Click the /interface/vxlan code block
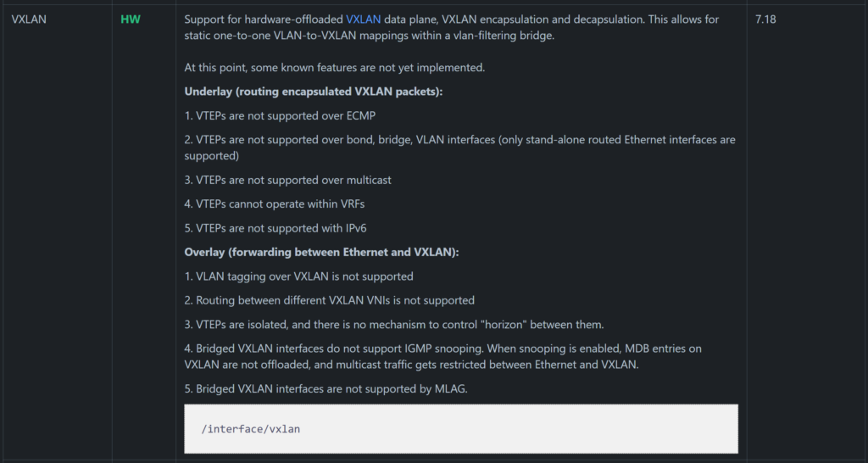Screen dimensions: 868x463 pyautogui.click(x=461, y=429)
